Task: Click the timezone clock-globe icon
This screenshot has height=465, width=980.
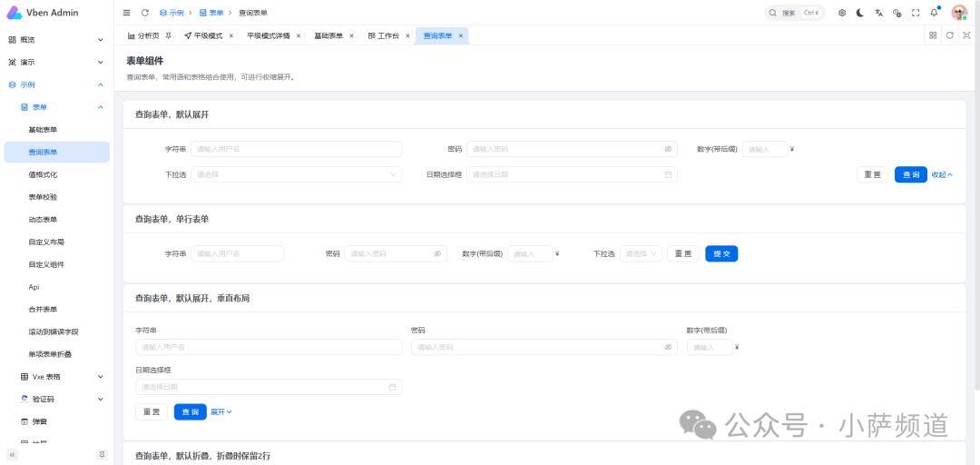Action: point(897,13)
